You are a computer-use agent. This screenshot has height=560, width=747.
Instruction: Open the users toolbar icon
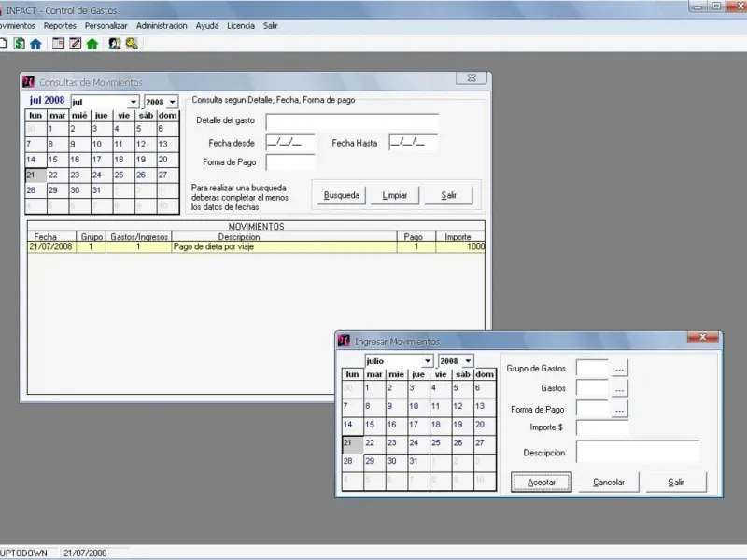point(115,44)
